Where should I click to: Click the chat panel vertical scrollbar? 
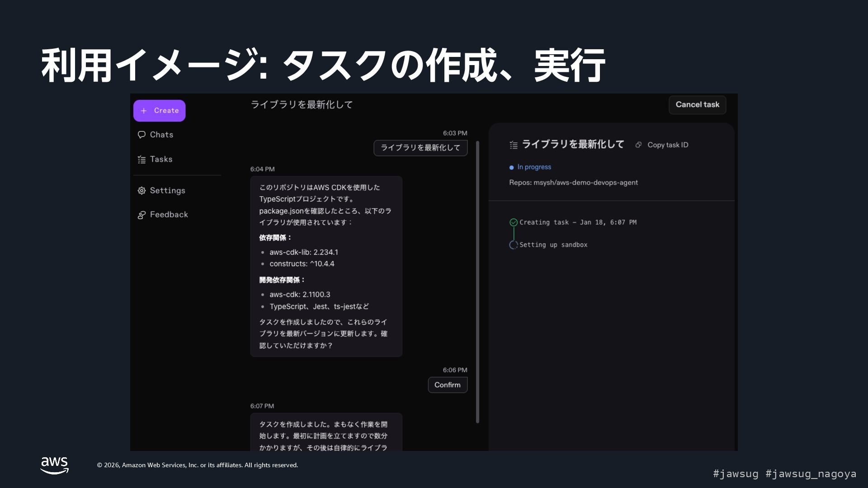click(x=477, y=282)
